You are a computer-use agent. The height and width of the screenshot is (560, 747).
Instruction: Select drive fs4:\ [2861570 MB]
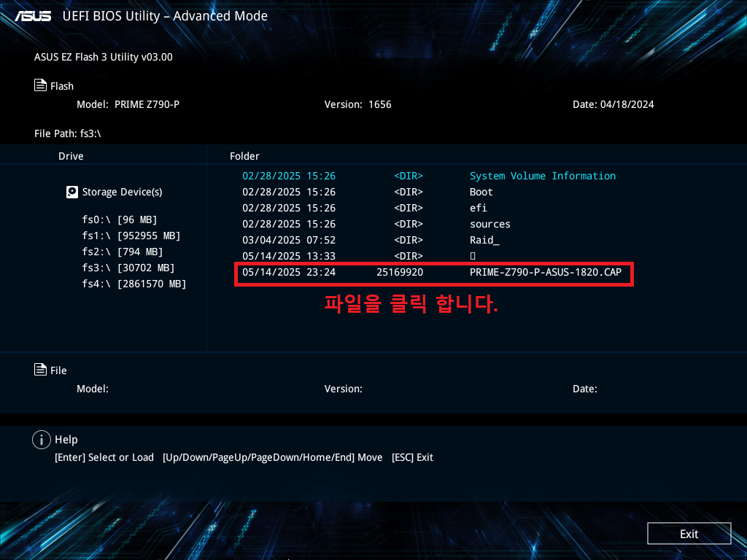coord(134,284)
